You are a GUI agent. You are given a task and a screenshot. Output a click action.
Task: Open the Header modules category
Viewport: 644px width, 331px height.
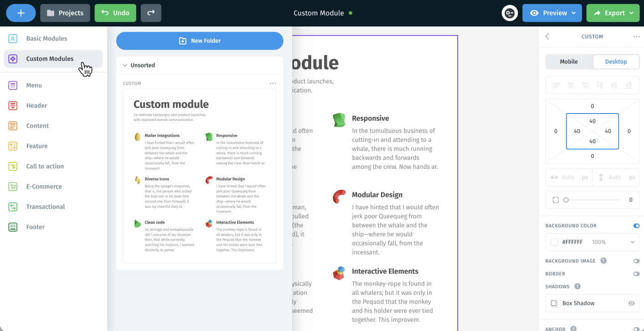[x=53, y=105]
